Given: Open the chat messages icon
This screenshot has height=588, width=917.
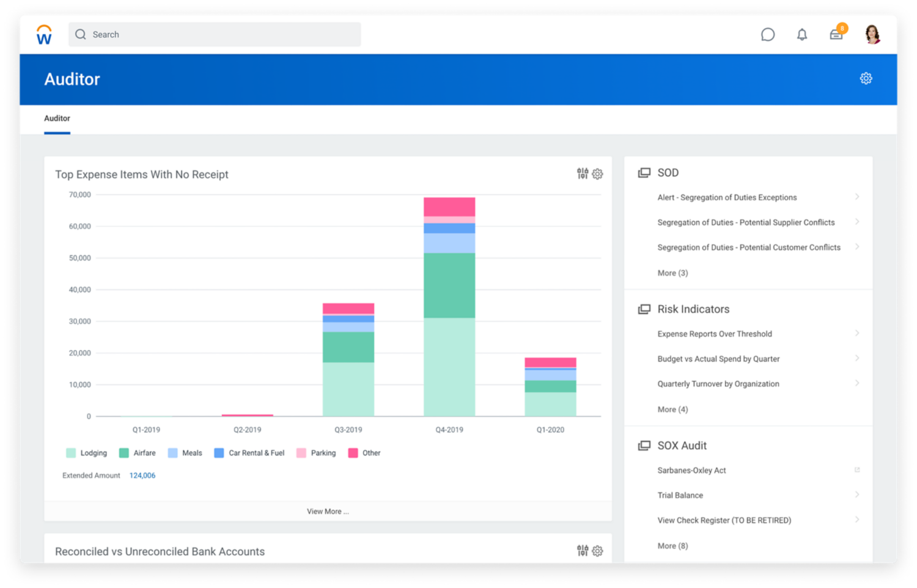Looking at the screenshot, I should point(768,35).
